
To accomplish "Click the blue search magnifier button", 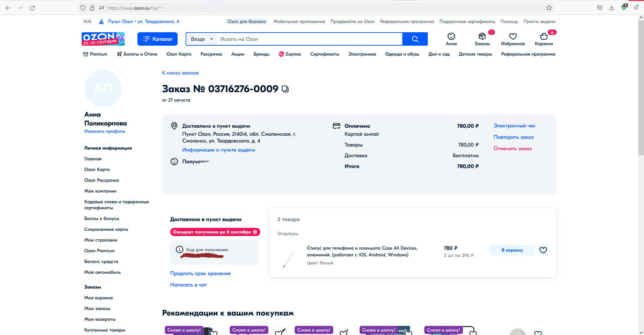I will tap(415, 39).
